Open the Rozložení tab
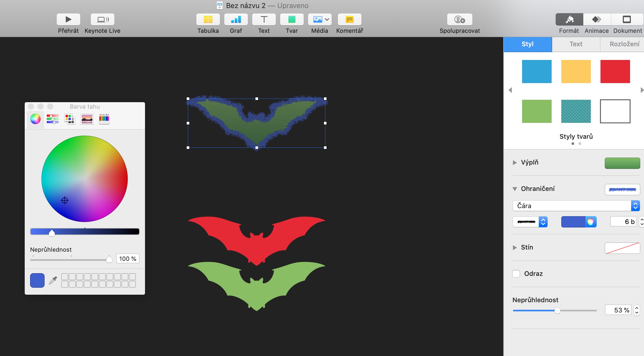 (x=624, y=44)
